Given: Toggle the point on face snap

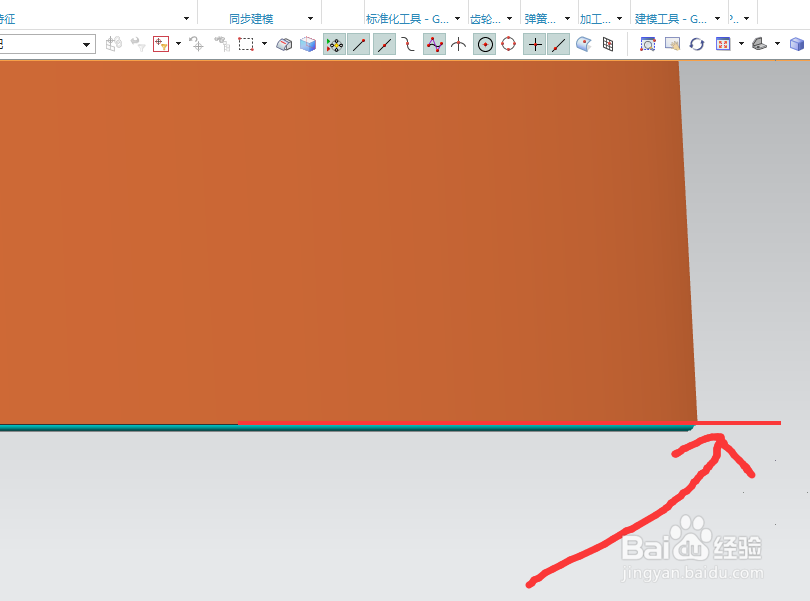Looking at the screenshot, I should [x=584, y=44].
